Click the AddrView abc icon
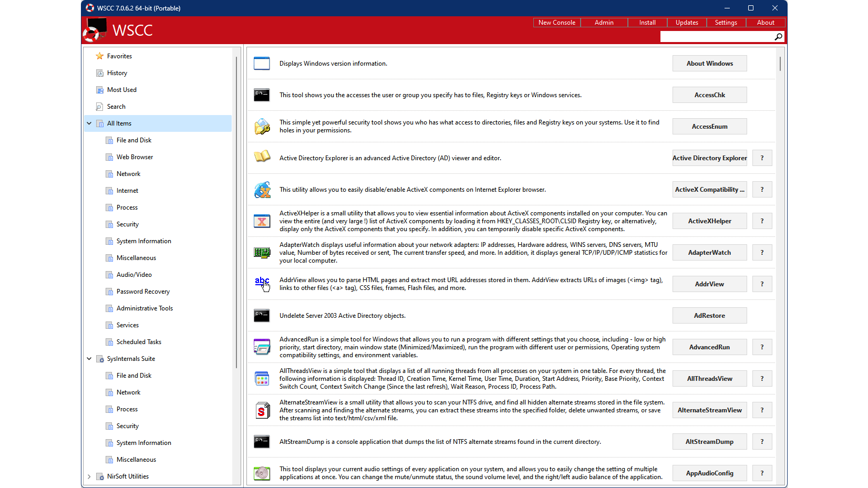 pyautogui.click(x=262, y=284)
